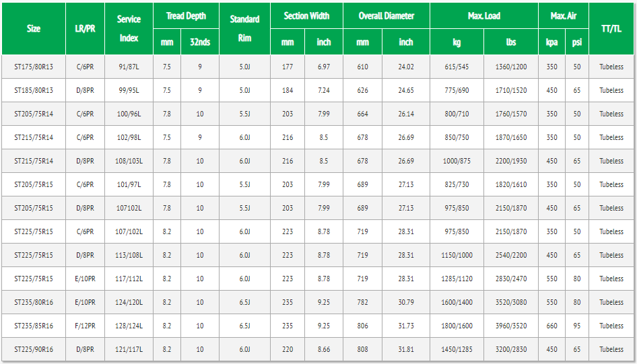Click the ST235/85R16 tire size
Image resolution: width=637 pixels, height=364 pixels.
(x=34, y=326)
